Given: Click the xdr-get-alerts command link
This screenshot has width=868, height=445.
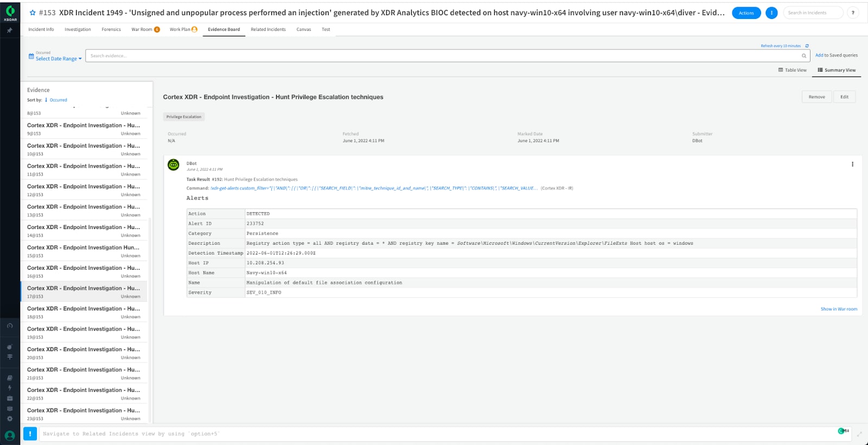Looking at the screenshot, I should tap(374, 188).
